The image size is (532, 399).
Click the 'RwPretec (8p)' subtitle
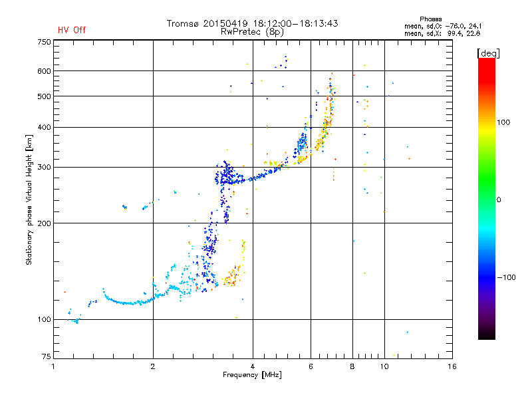point(252,32)
